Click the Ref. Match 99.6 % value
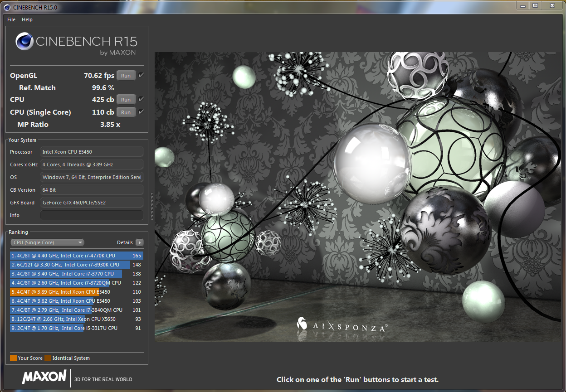The image size is (566, 392). pos(103,88)
